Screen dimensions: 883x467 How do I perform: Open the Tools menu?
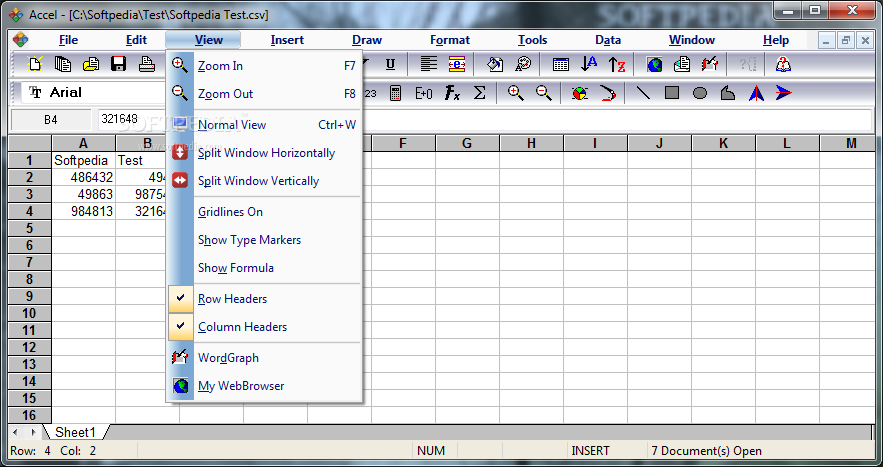[x=533, y=40]
